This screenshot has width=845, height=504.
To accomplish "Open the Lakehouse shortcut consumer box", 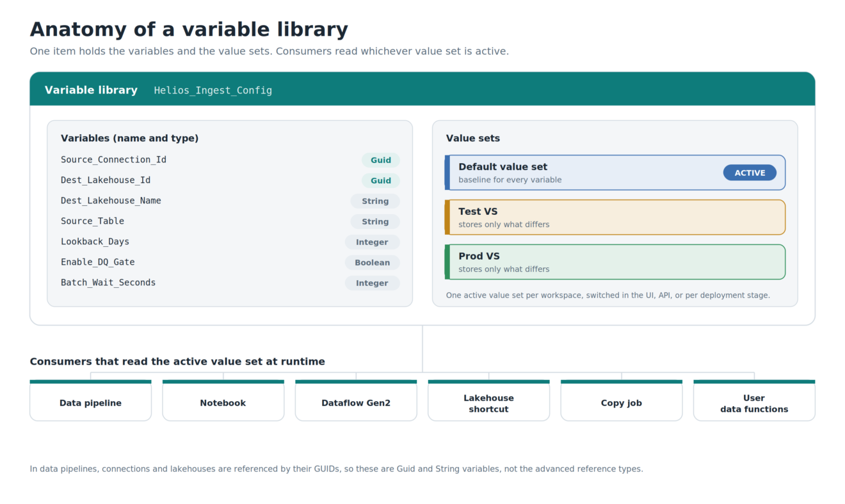I will point(488,400).
